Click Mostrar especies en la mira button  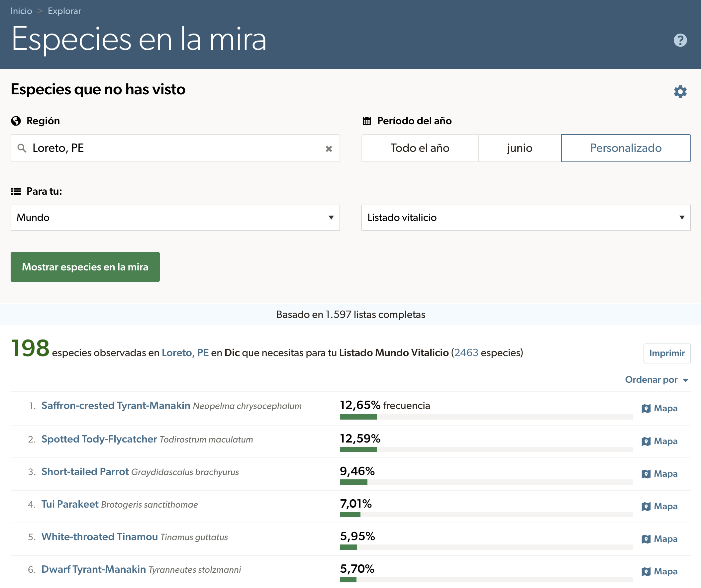click(85, 267)
